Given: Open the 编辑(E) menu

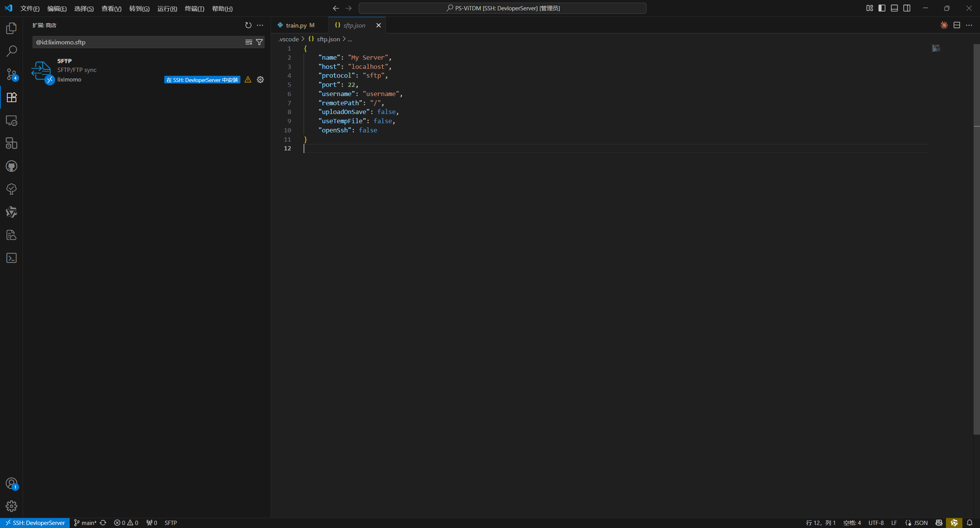Looking at the screenshot, I should click(x=57, y=8).
